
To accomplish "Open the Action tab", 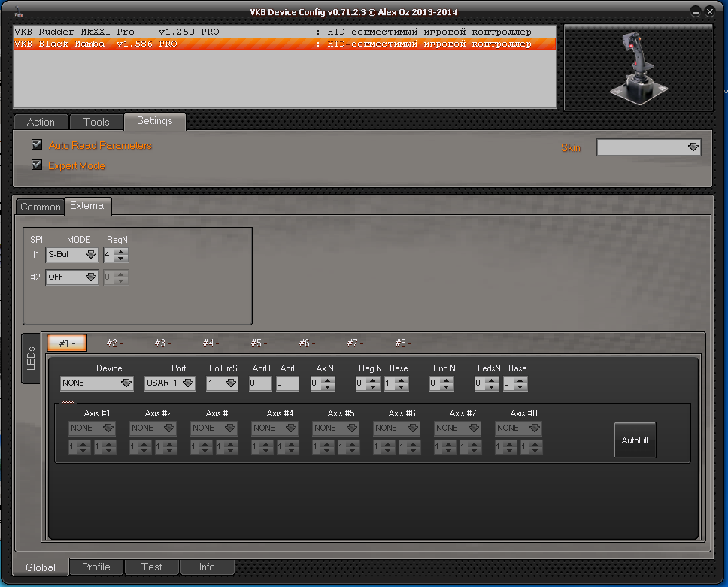I will (41, 122).
